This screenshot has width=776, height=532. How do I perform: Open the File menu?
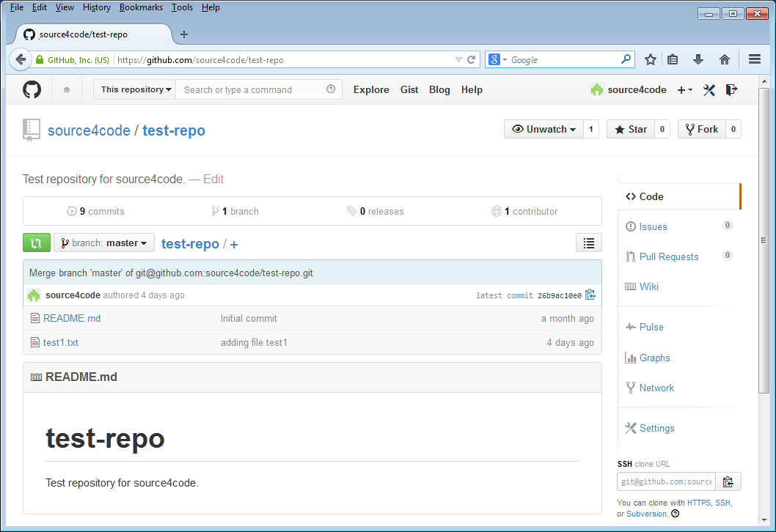click(17, 7)
